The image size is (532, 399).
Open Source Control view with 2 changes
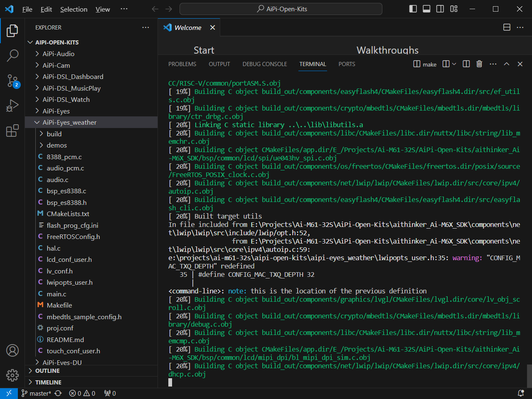(x=12, y=81)
